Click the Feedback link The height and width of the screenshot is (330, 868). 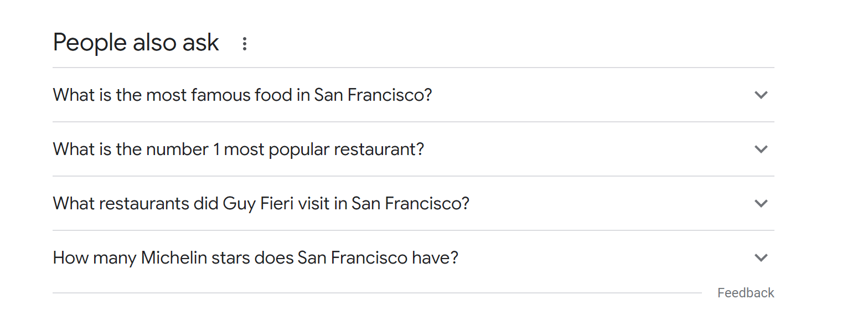[745, 293]
